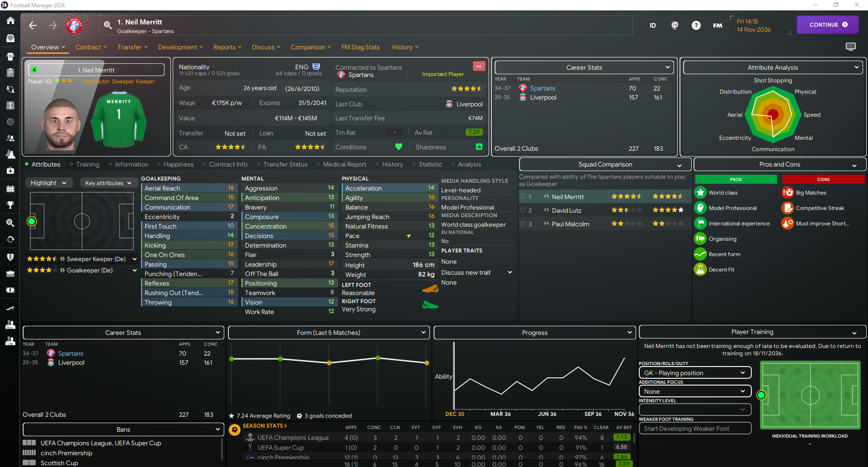This screenshot has height=467, width=868.
Task: Open the Key attributes dropdown
Action: coord(108,183)
